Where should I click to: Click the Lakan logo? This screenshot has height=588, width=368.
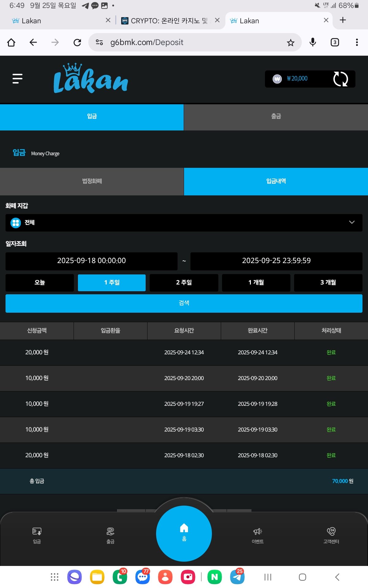[x=90, y=79]
